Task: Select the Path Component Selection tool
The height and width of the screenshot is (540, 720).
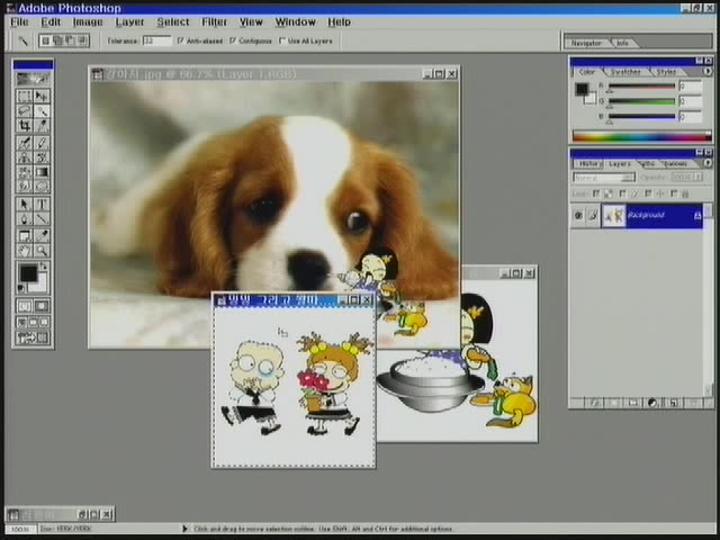Action: 24,204
